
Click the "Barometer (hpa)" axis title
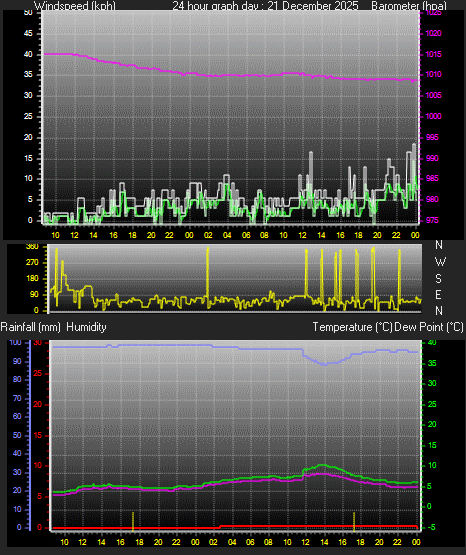click(409, 5)
